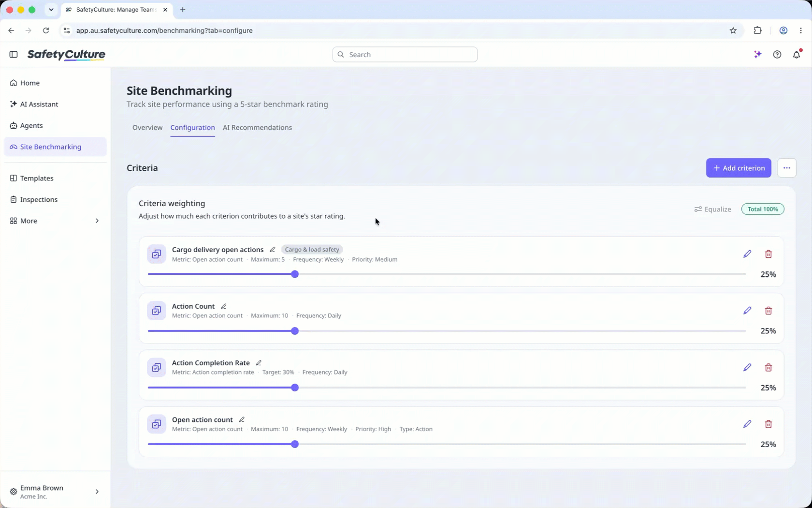The width and height of the screenshot is (812, 508).
Task: Open the Emma Brown account menu
Action: point(55,492)
